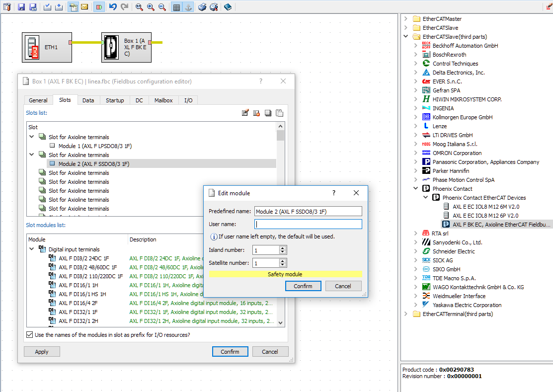The height and width of the screenshot is (392, 553).
Task: Click the module list scroll down arrow
Action: tap(280, 322)
